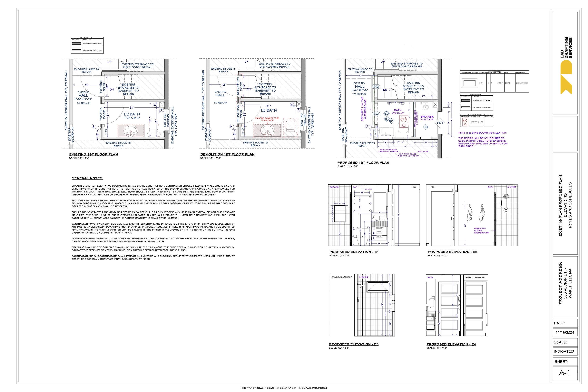Expand the Wall Schedule header
Image resolution: width=588 pixels, height=392 pixels.
click(475, 95)
